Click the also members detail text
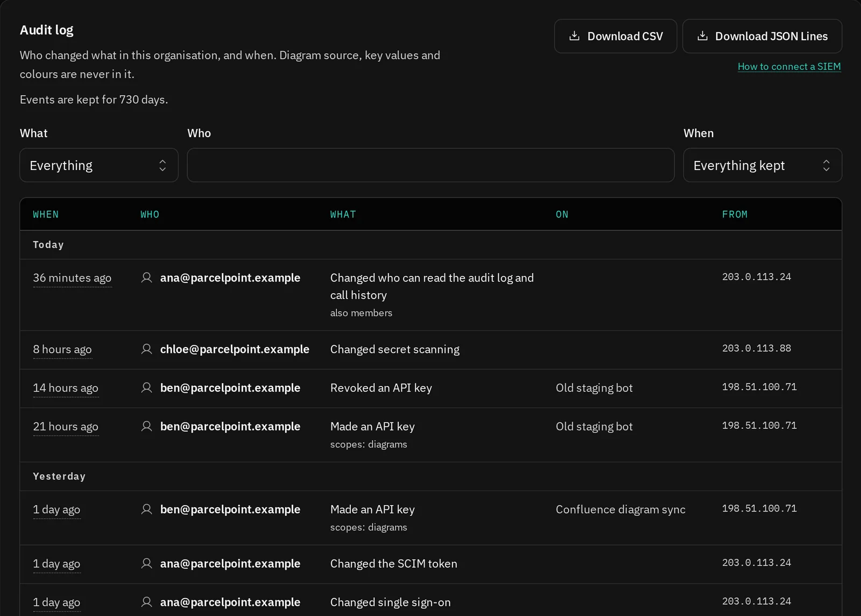Screen dimensions: 861x616 tap(361, 313)
